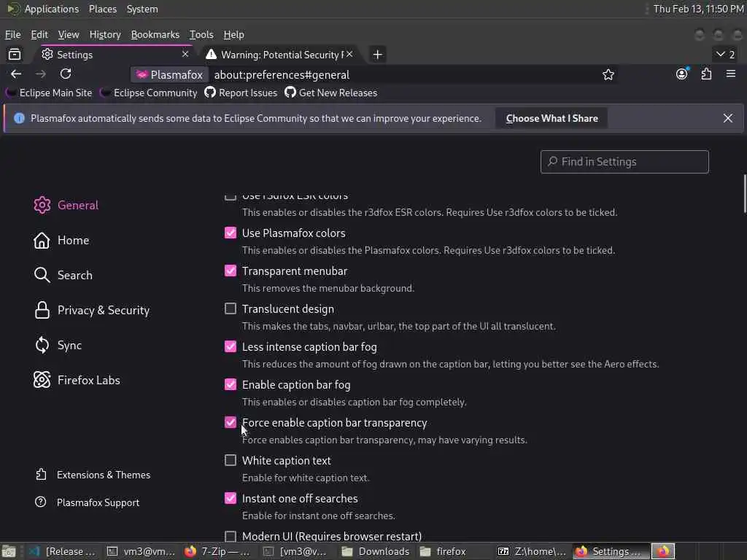Open Extensions & Themes
The height and width of the screenshot is (560, 747).
[93, 475]
